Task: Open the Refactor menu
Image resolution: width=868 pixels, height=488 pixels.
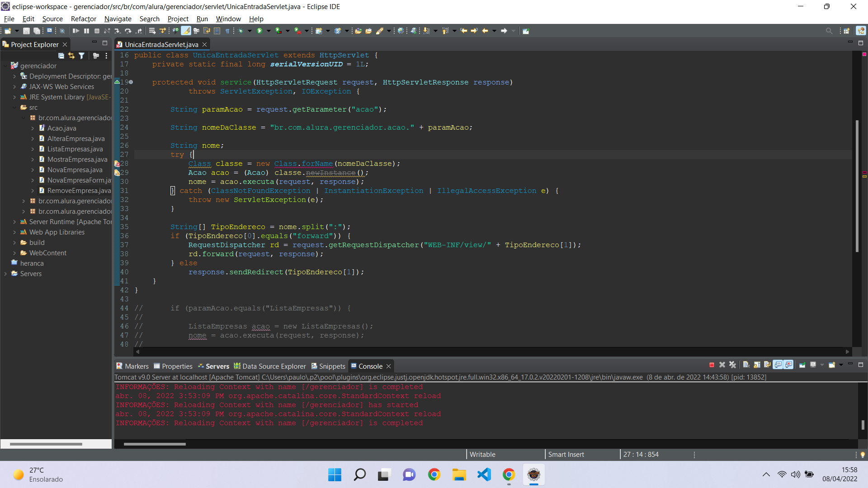Action: pos(84,19)
